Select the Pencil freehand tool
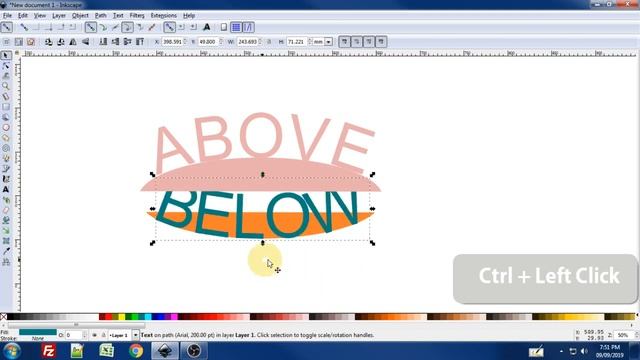Viewport: 640px width, 360px height. pyautogui.click(x=6, y=158)
